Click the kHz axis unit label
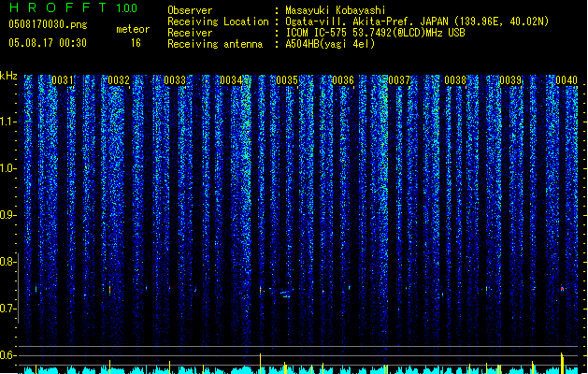This screenshot has height=374, width=588. click(x=8, y=76)
